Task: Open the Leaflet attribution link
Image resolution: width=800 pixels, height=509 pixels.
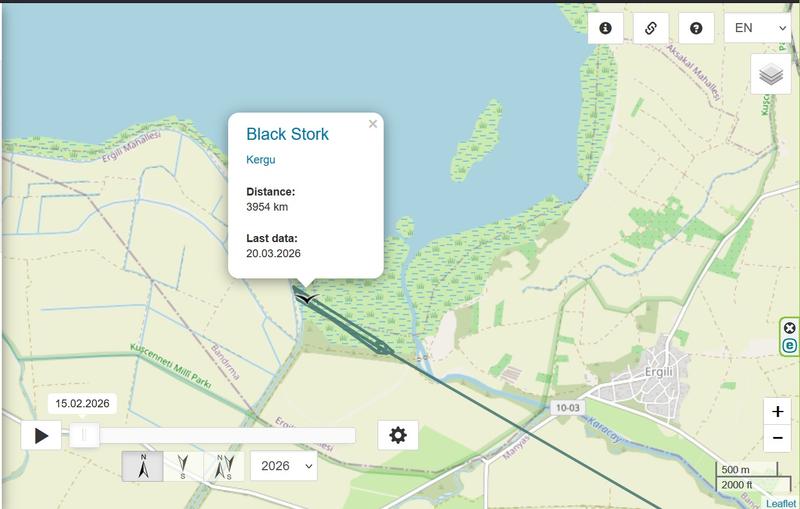Action: pos(781,503)
